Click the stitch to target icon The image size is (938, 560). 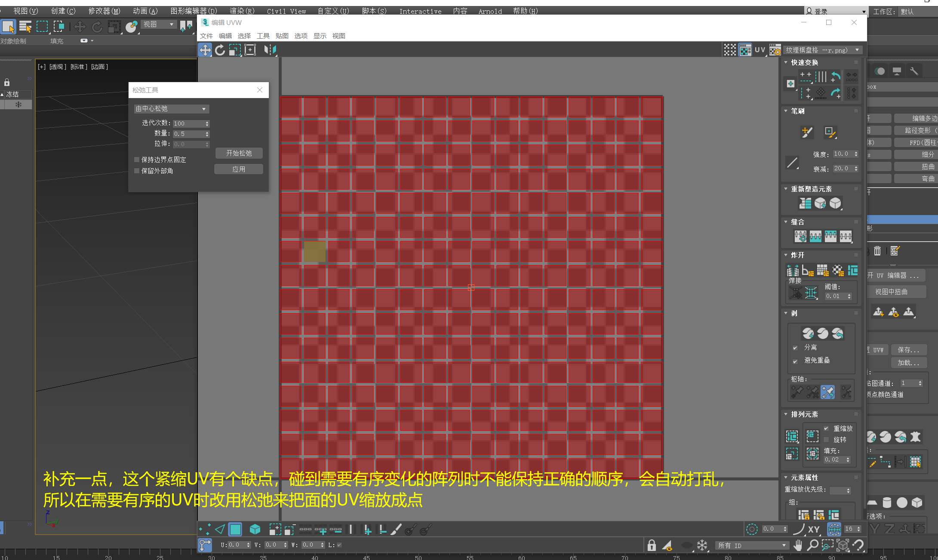(x=800, y=236)
